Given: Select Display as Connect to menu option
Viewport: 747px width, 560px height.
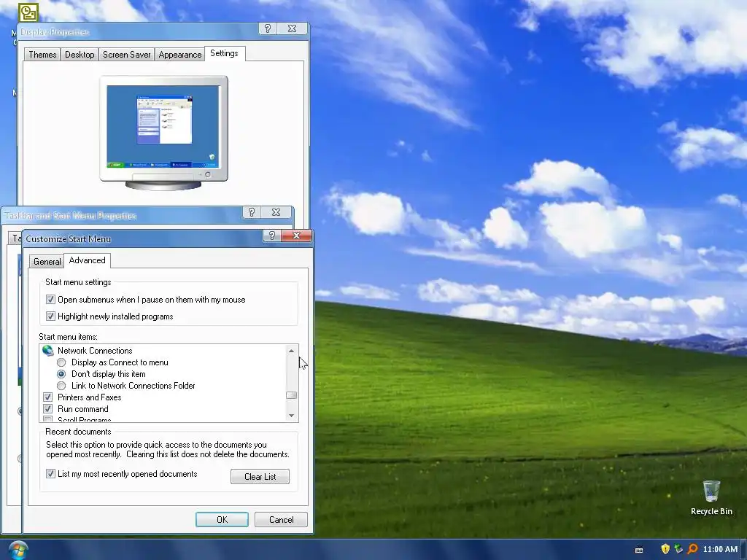Looking at the screenshot, I should (x=61, y=362).
